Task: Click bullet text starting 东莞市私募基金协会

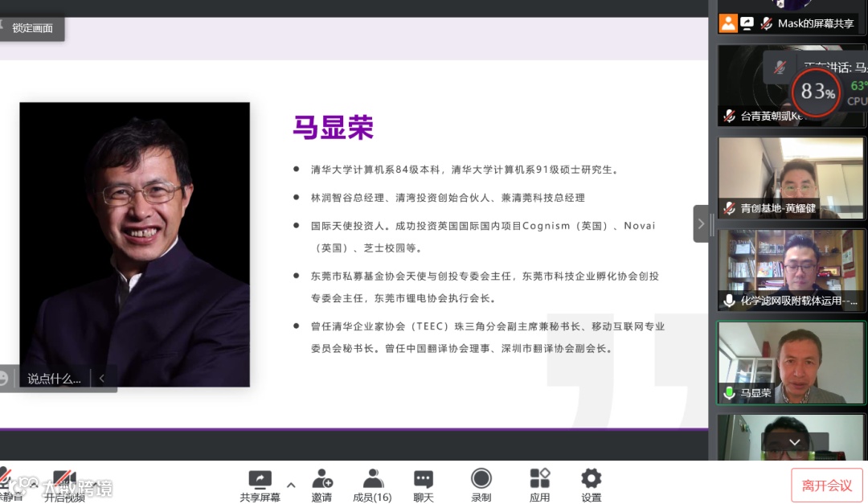Action: point(485,287)
